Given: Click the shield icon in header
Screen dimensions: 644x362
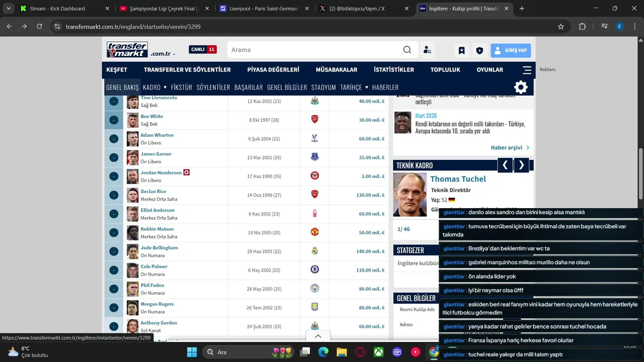Looking at the screenshot, I should 479,50.
